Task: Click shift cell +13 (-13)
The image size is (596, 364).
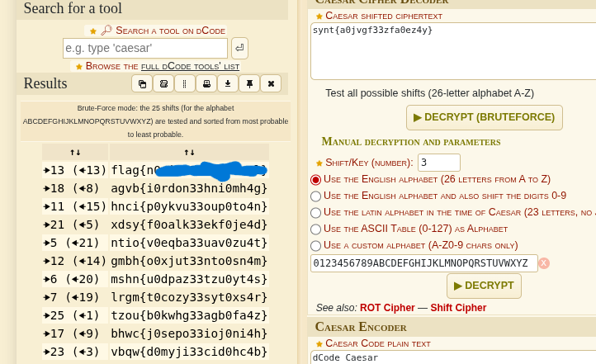Action: [x=75, y=170]
